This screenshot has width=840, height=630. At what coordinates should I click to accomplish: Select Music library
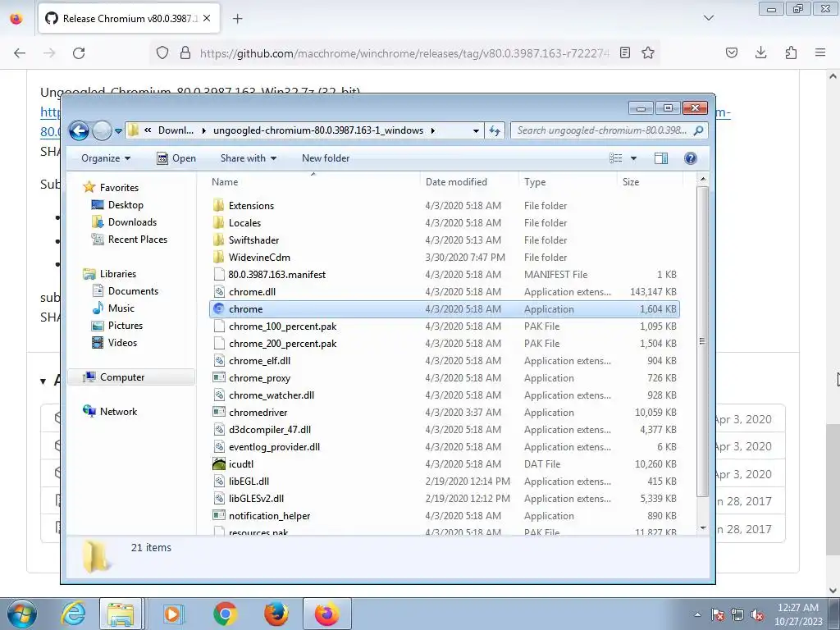pos(113,308)
